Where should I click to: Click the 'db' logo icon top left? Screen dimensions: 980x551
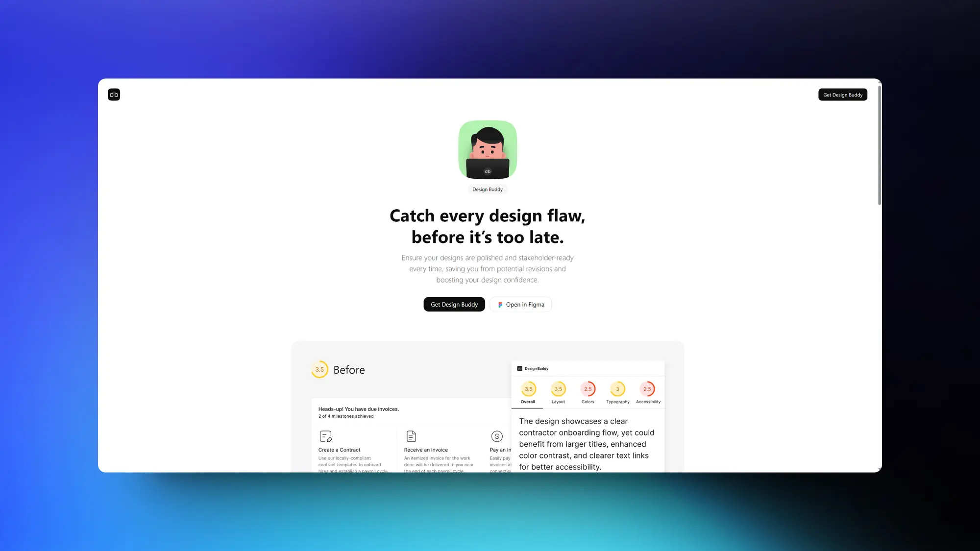tap(114, 94)
